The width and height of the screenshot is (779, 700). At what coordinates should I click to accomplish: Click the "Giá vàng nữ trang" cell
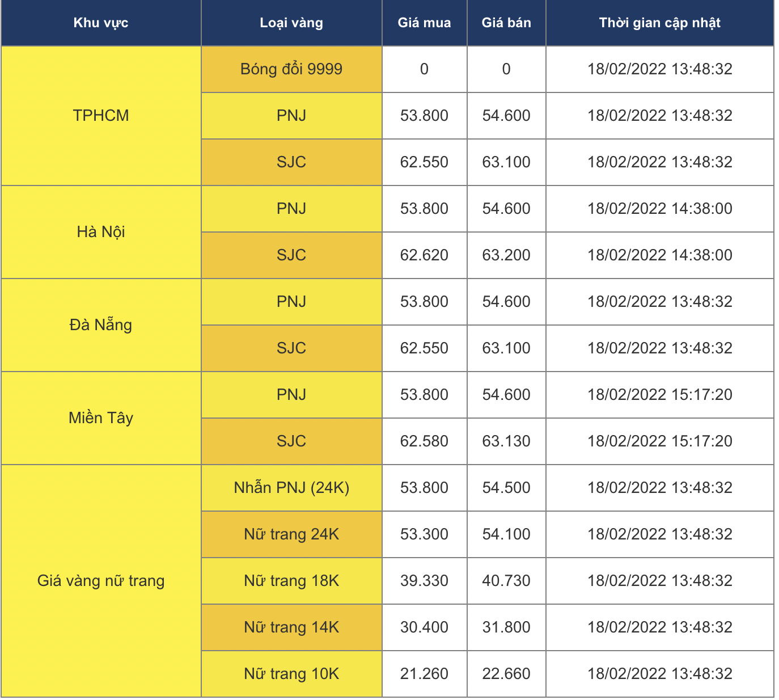point(101,580)
